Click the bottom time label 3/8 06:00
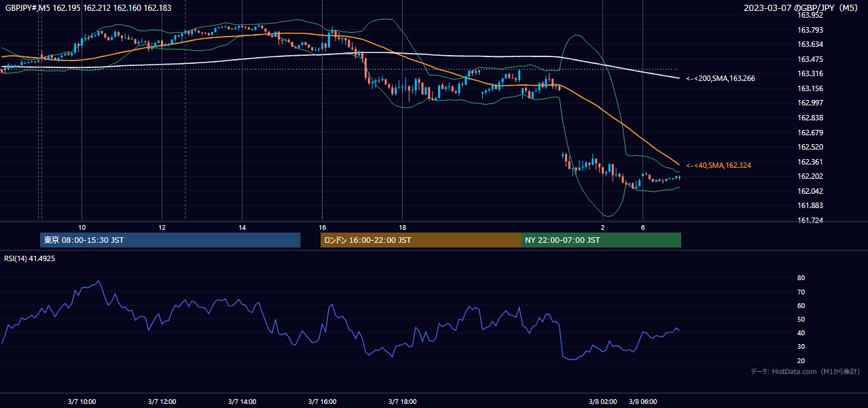The height and width of the screenshot is (408, 868). [643, 401]
